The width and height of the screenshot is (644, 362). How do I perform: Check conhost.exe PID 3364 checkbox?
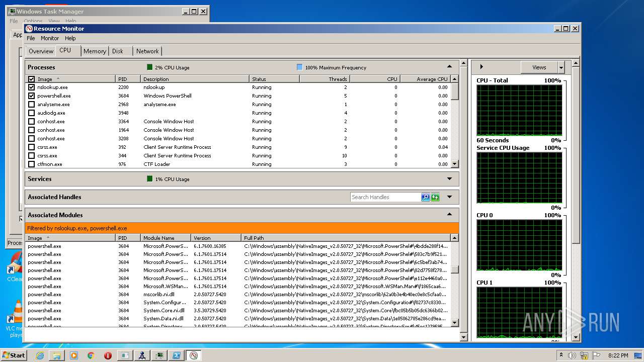[x=32, y=121]
